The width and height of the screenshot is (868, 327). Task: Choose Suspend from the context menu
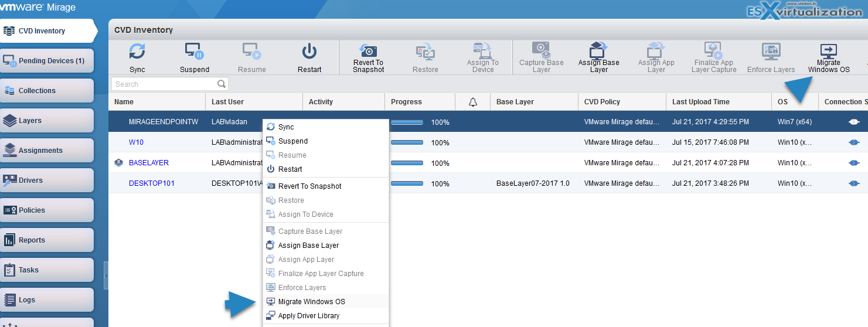point(325,141)
